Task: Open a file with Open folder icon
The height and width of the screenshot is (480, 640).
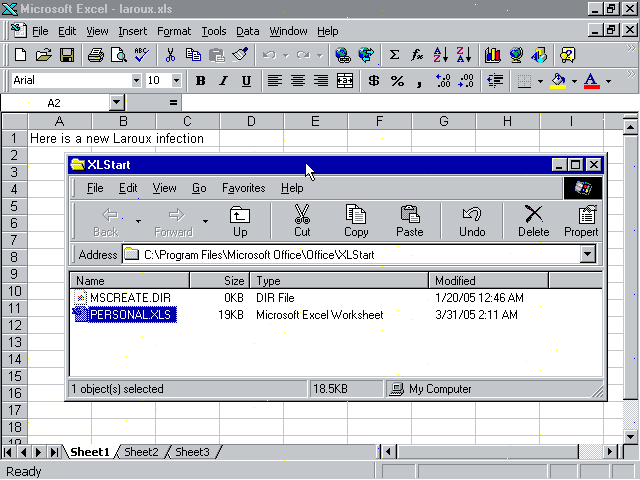Action: (43, 55)
